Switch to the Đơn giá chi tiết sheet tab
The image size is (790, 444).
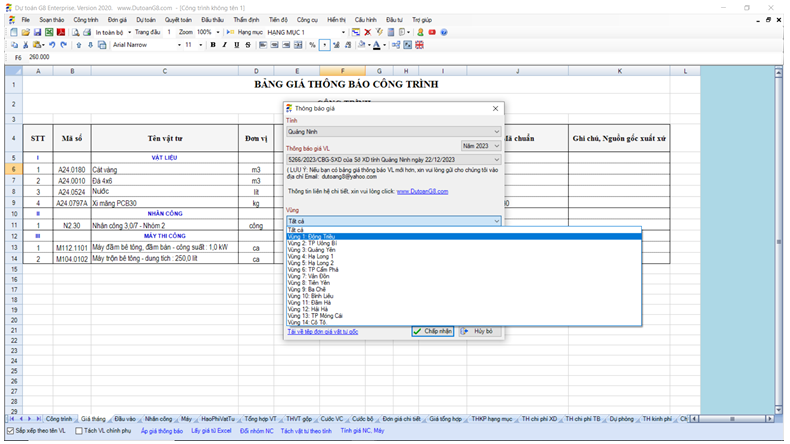click(x=401, y=419)
